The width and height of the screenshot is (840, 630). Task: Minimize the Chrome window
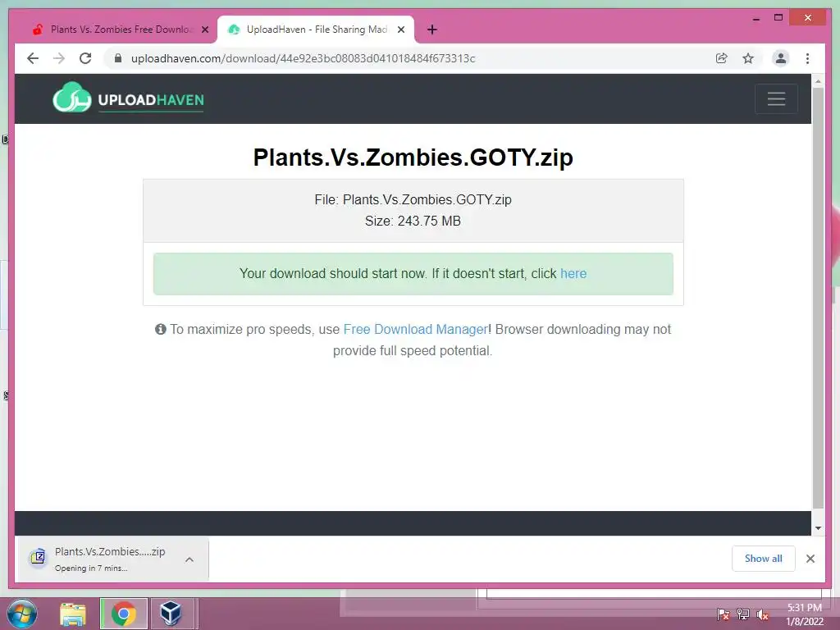coord(756,18)
